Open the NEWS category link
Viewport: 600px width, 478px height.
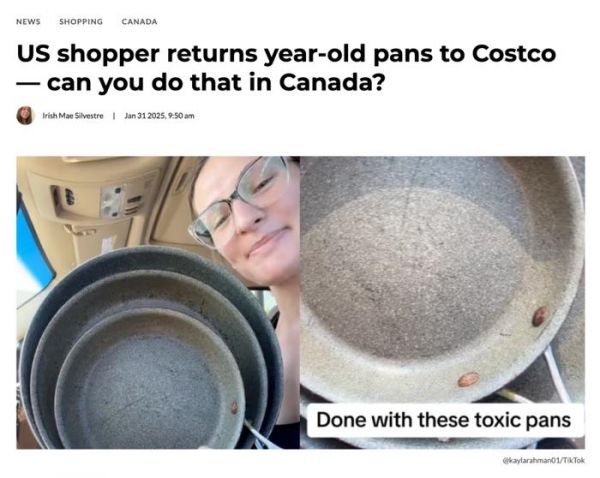(28, 22)
